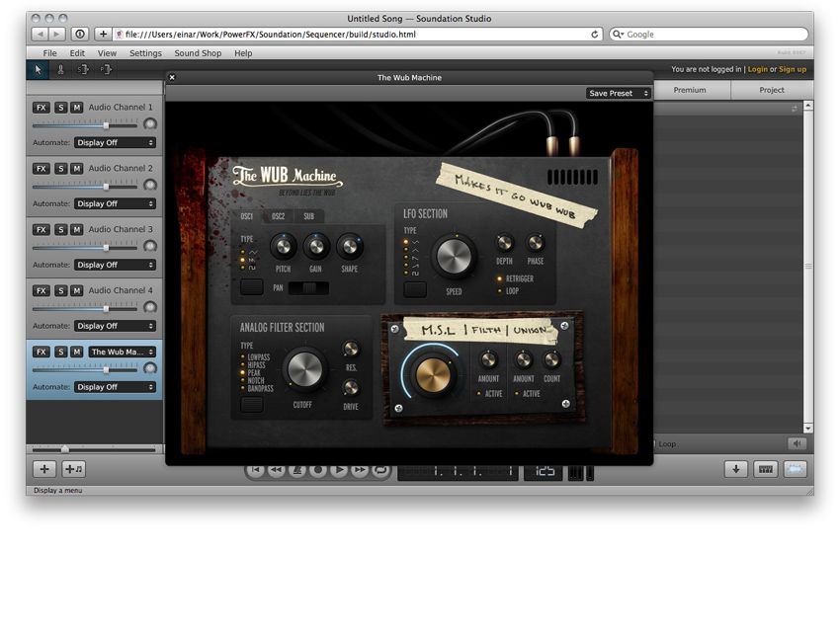Click the add channel plus button
The width and height of the screenshot is (840, 630).
pyautogui.click(x=44, y=469)
